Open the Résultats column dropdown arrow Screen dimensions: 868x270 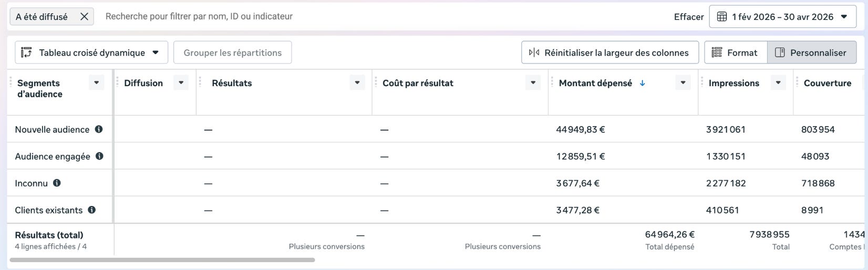click(357, 82)
